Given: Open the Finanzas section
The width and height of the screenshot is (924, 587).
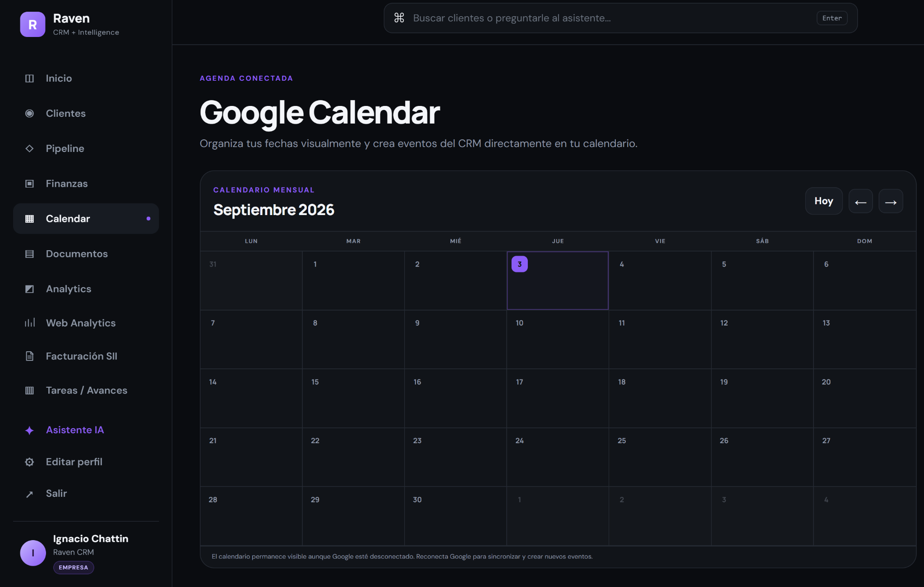Looking at the screenshot, I should click(x=86, y=183).
